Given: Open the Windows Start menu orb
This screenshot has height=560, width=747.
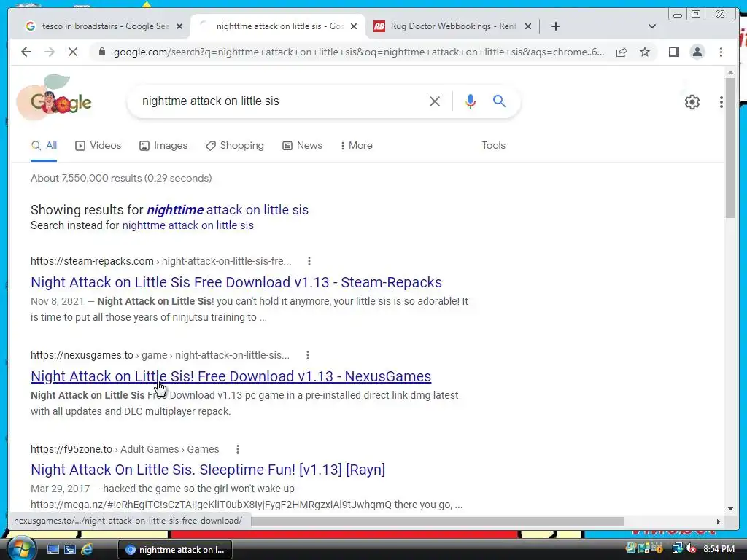Looking at the screenshot, I should click(x=20, y=548).
